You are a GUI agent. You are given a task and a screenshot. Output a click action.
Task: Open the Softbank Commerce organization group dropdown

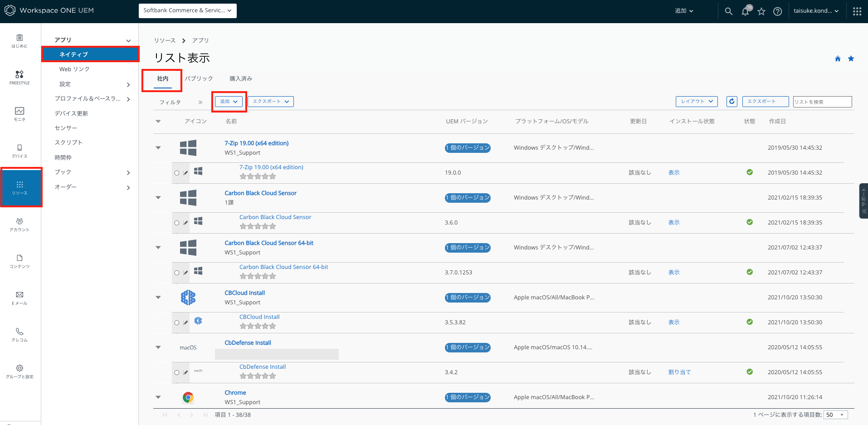pos(187,10)
